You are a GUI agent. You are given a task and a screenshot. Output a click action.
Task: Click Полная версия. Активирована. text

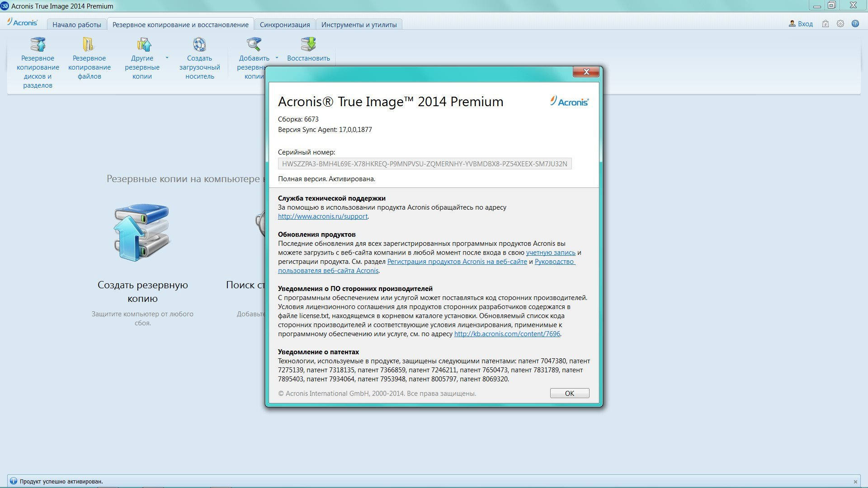coord(326,179)
